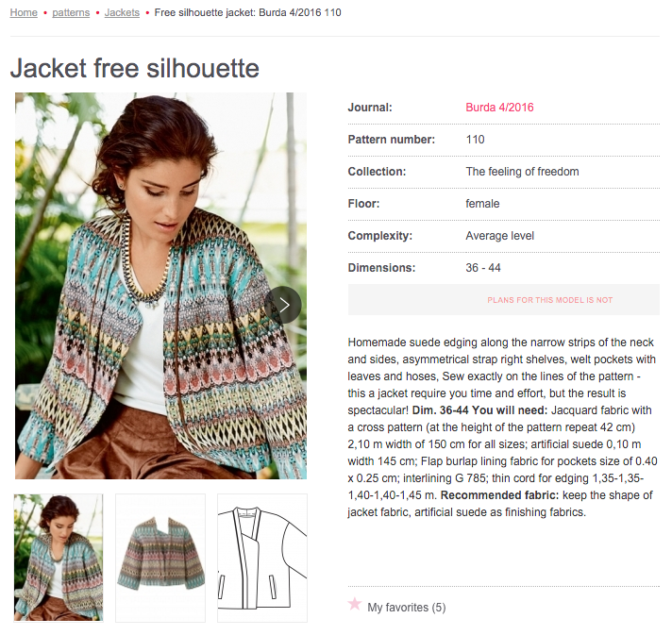The image size is (672, 635).
Task: Click the dimensions value 36 - 44
Action: click(483, 268)
